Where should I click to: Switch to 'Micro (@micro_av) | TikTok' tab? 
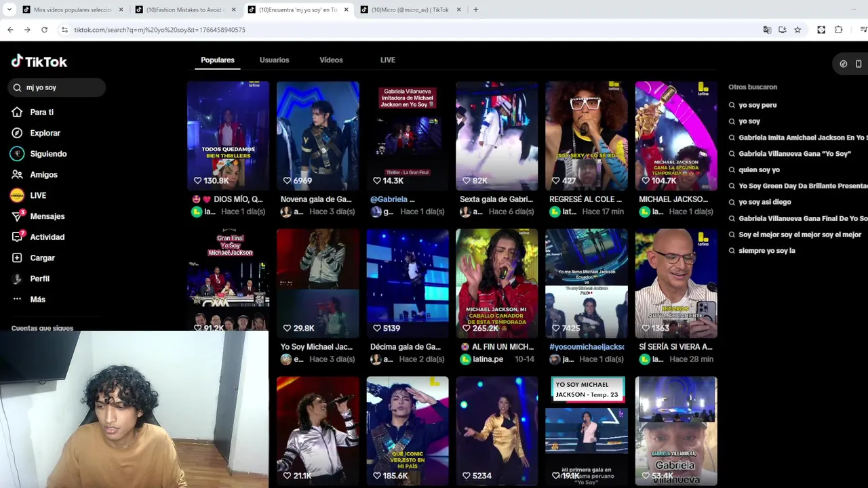[x=410, y=9]
